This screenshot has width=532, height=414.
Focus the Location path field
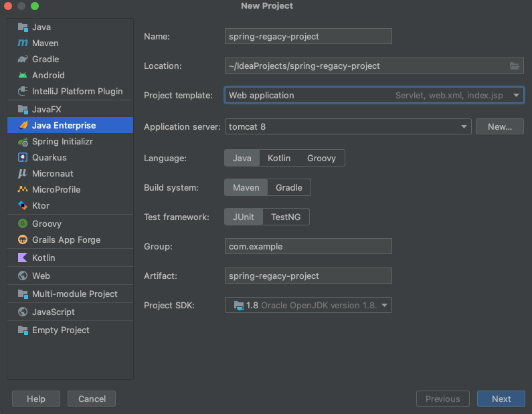pyautogui.click(x=374, y=66)
